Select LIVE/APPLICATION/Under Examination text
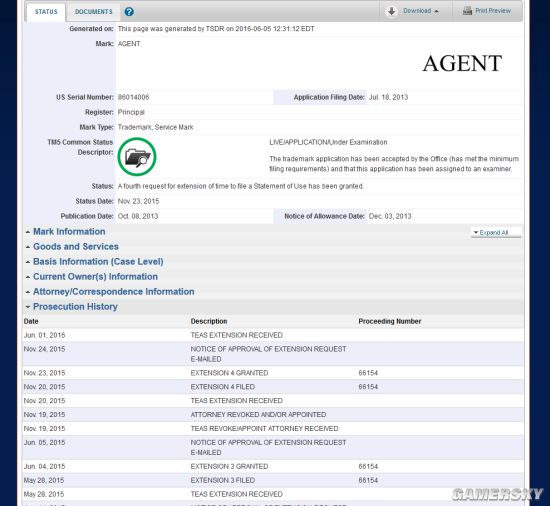The height and width of the screenshot is (506, 550). tap(328, 142)
